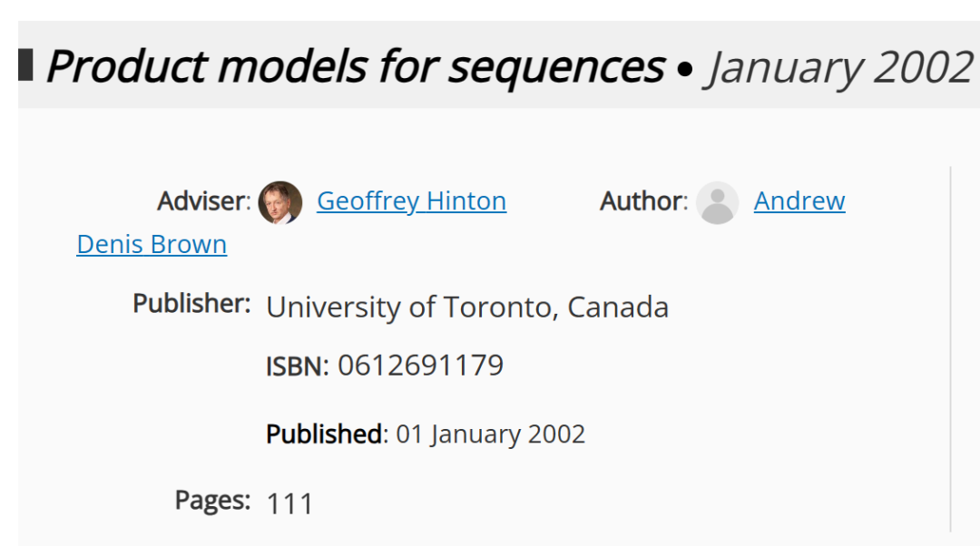
Task: Click the "Andrew" author name link
Action: tap(799, 201)
